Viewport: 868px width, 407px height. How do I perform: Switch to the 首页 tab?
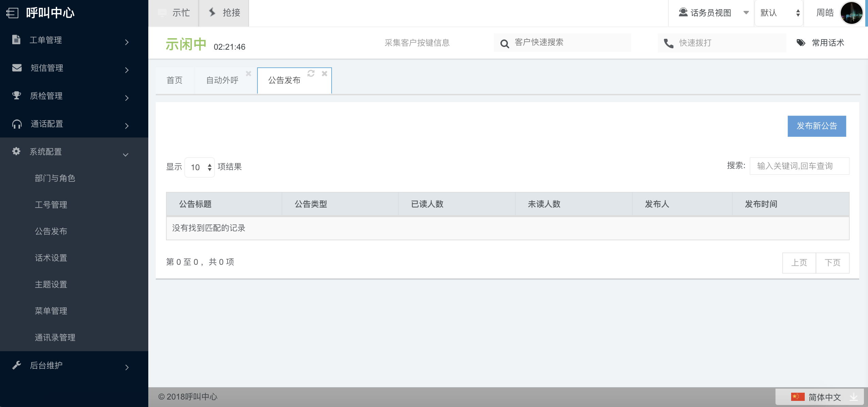pyautogui.click(x=174, y=80)
